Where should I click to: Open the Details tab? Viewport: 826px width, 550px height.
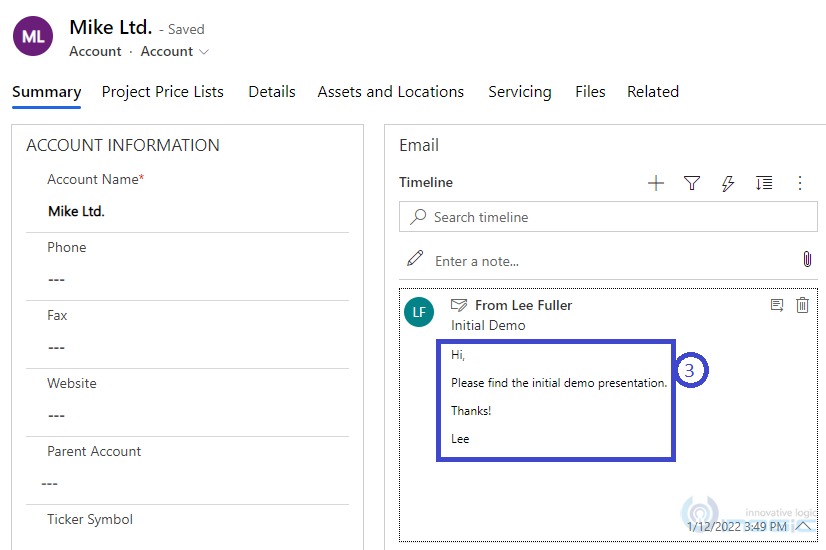(272, 92)
